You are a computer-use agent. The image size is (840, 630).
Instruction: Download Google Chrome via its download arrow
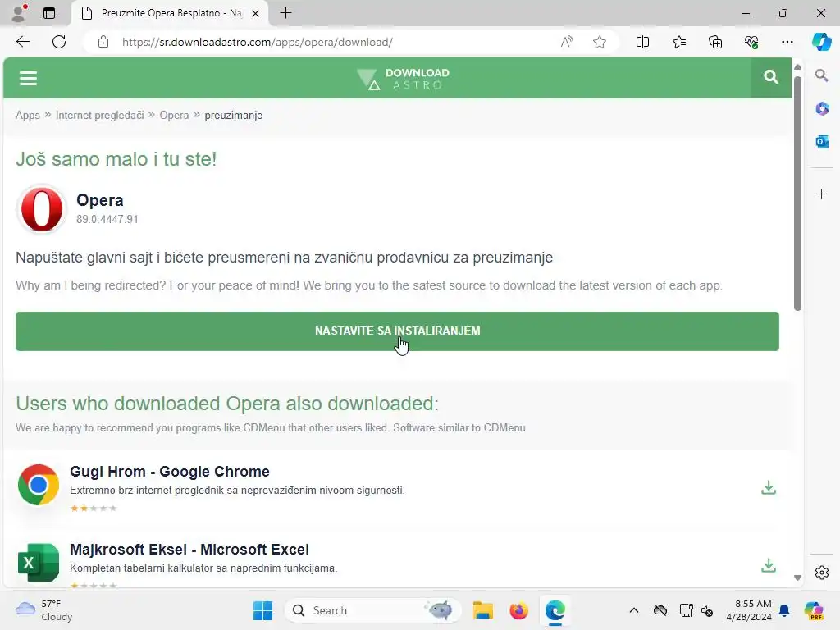click(x=768, y=487)
